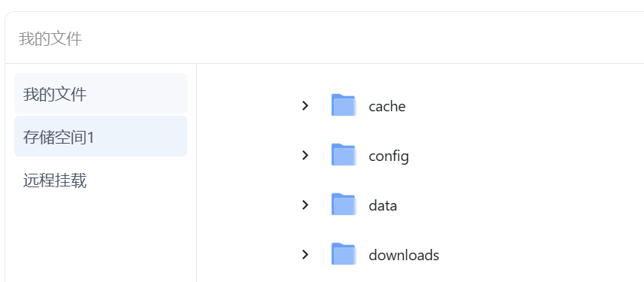This screenshot has height=282, width=644.
Task: Expand the downloads folder arrow
Action: pos(305,254)
